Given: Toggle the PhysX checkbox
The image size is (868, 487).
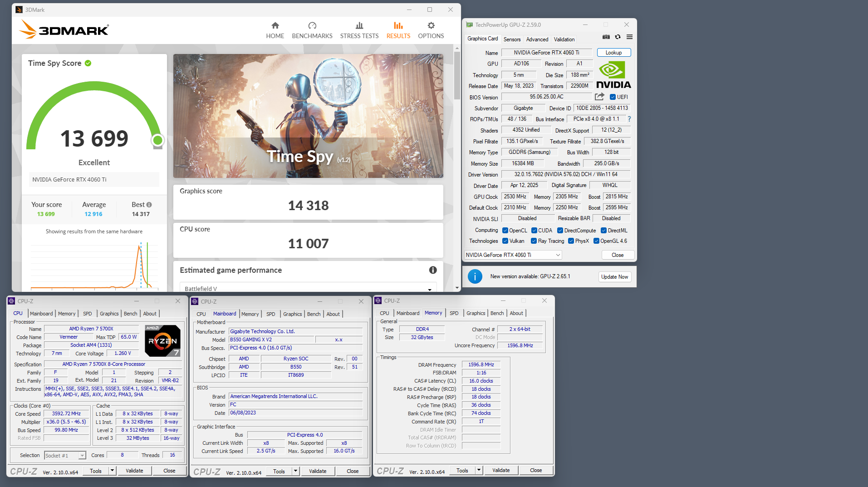Looking at the screenshot, I should (x=571, y=241).
